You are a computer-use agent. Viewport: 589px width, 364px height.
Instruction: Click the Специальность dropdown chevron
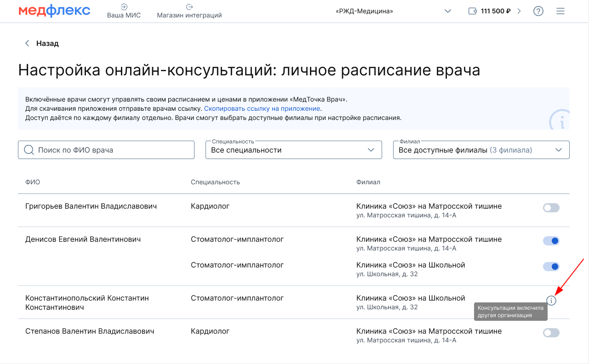(x=372, y=150)
